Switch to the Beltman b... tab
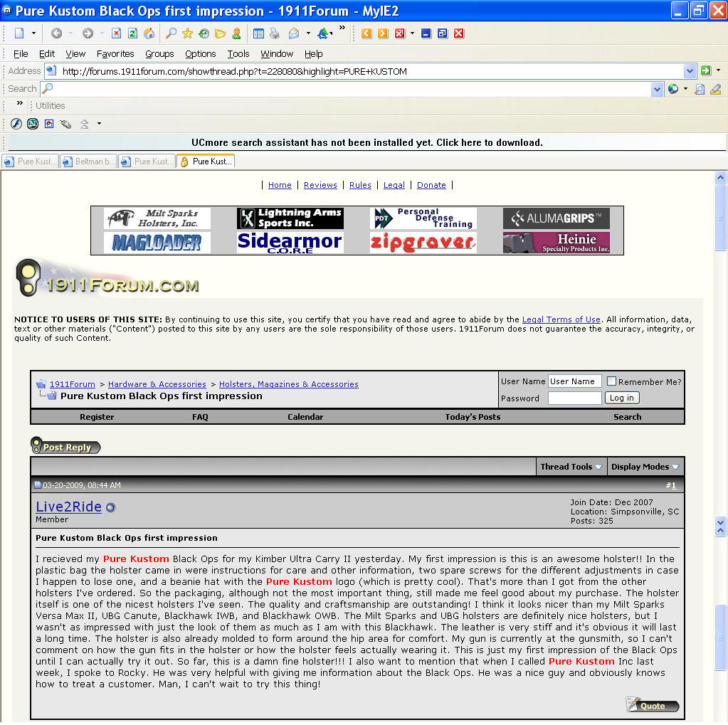The image size is (728, 725). coord(89,162)
